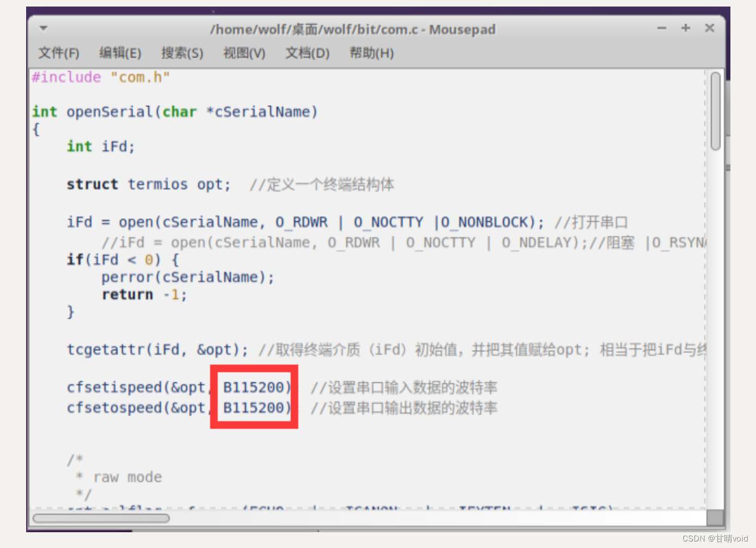Click the vertical scrollbar thumb
The width and height of the screenshot is (756, 548).
[716, 111]
